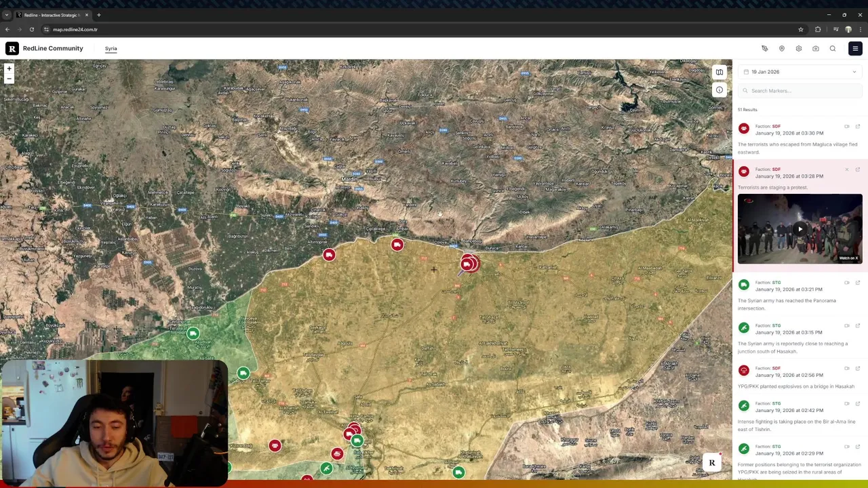Screen dimensions: 868x488
Task: Bookmark the page with the star icon
Action: point(801,30)
